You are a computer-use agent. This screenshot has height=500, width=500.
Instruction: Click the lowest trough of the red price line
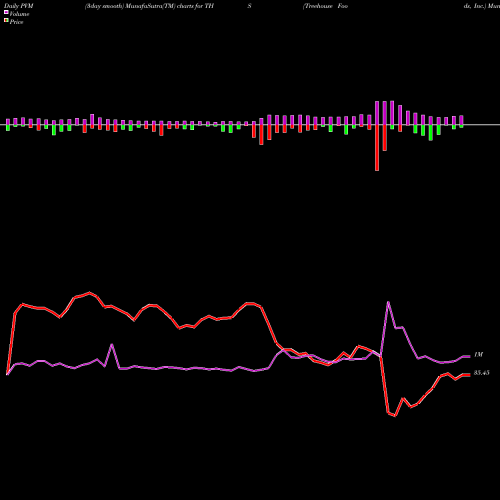(395, 416)
